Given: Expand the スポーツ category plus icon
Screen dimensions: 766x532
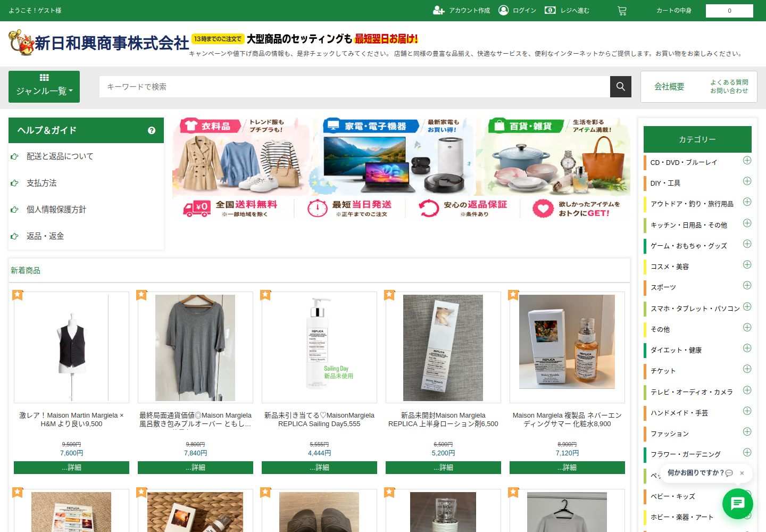Looking at the screenshot, I should (747, 285).
